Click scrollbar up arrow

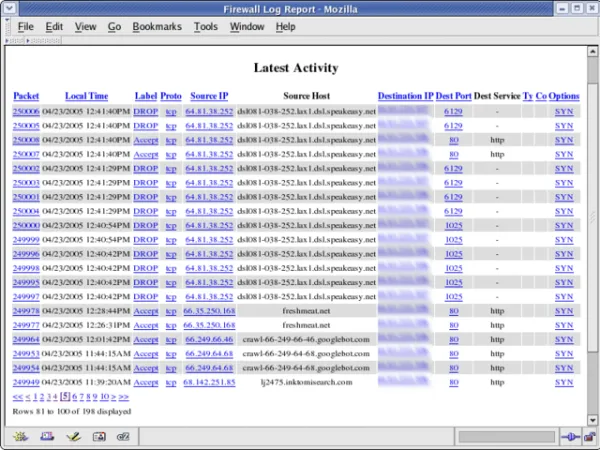[592, 51]
